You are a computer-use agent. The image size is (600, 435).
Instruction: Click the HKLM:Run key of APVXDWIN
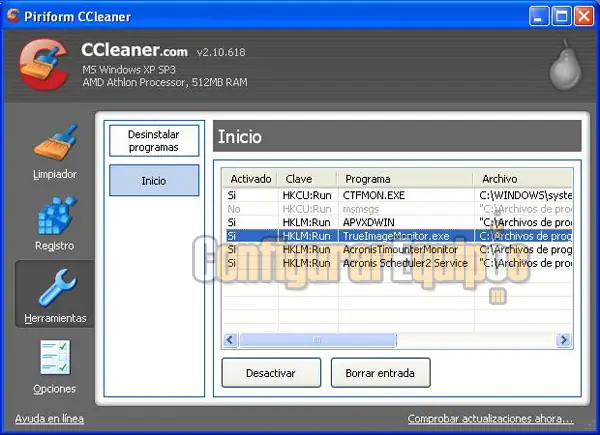pyautogui.click(x=307, y=222)
